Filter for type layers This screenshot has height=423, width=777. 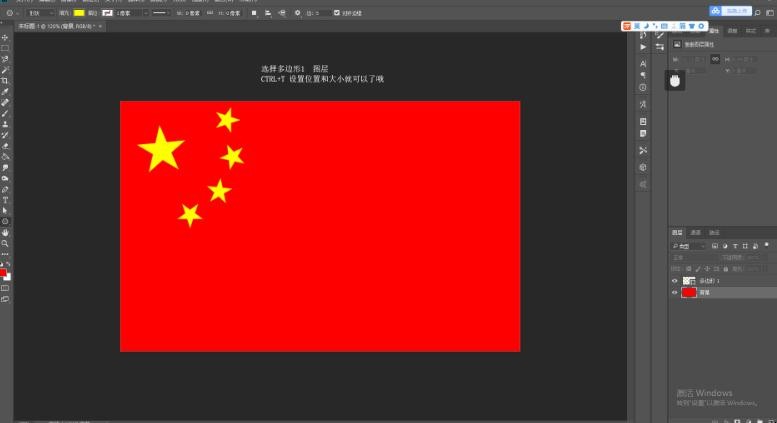[x=735, y=246]
